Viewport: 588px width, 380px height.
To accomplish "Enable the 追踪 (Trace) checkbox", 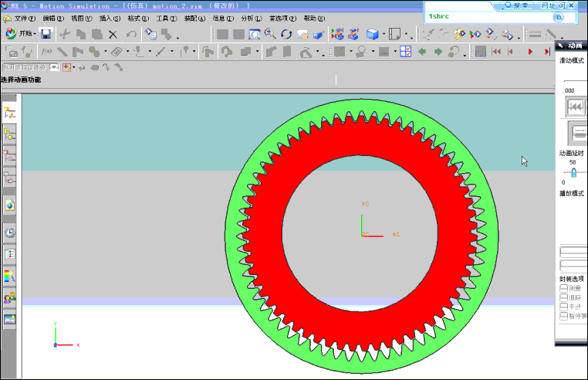I will coord(563,297).
